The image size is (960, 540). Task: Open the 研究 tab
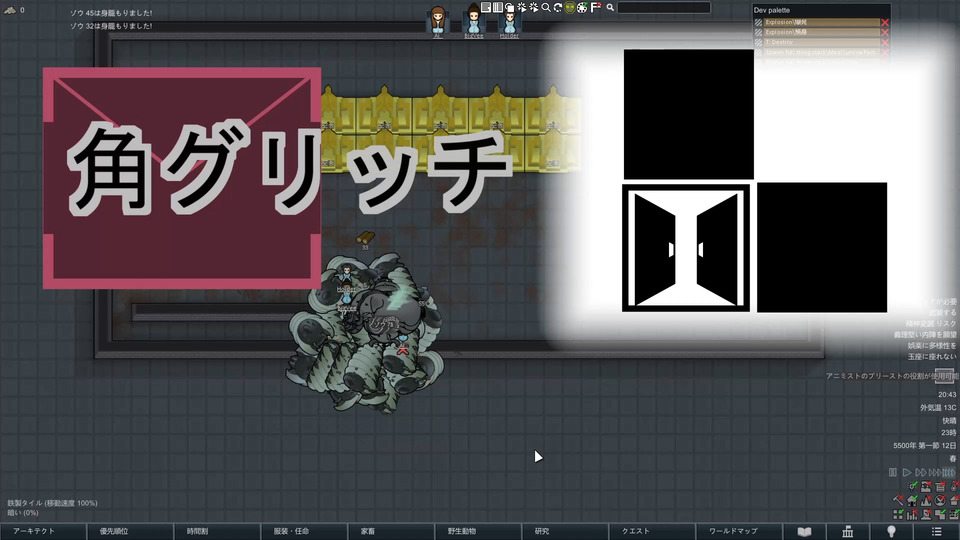tap(565, 531)
